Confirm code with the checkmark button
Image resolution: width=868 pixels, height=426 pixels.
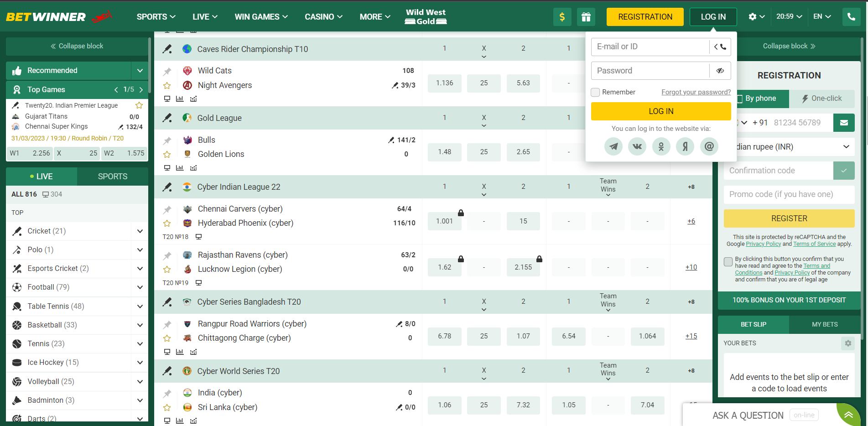(844, 171)
